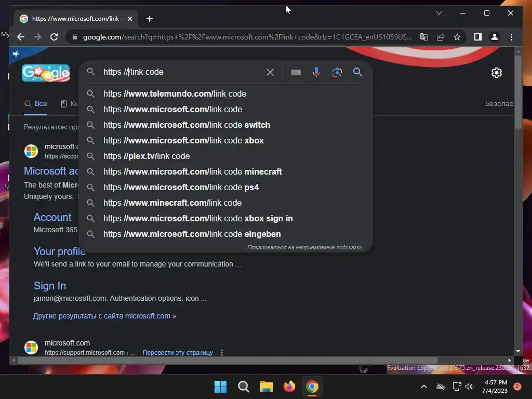
Task: Open the Windows Start menu
Action: coord(220,387)
